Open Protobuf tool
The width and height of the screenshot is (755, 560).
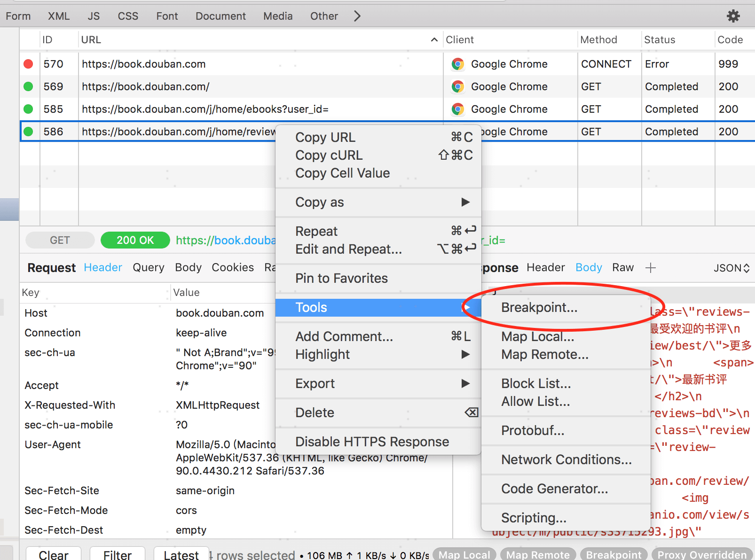[x=566, y=430]
